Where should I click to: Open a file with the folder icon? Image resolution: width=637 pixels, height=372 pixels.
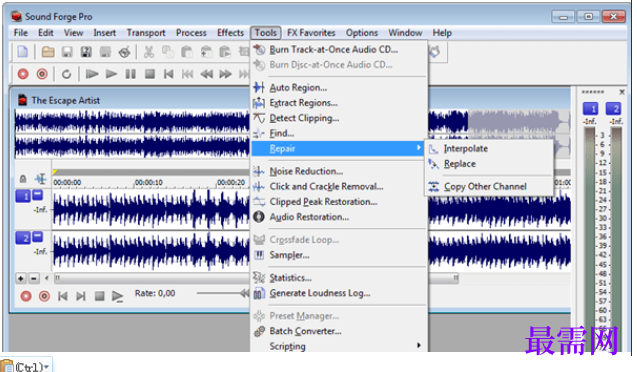click(x=48, y=52)
